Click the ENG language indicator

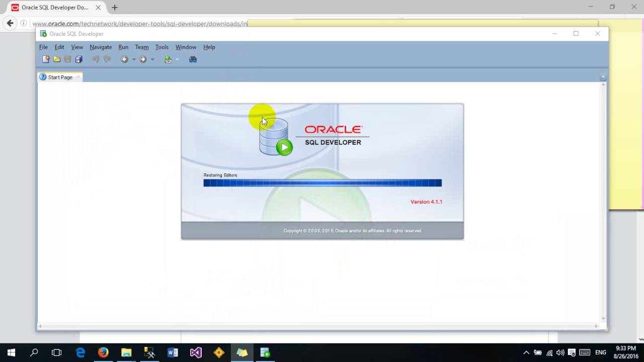pyautogui.click(x=601, y=352)
